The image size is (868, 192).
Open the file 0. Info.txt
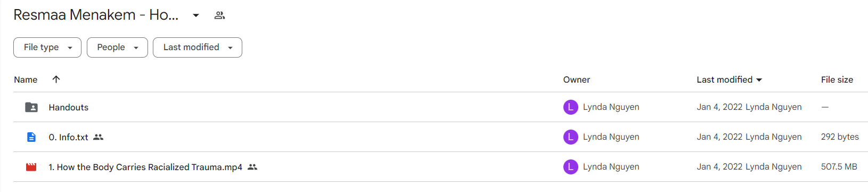point(69,137)
